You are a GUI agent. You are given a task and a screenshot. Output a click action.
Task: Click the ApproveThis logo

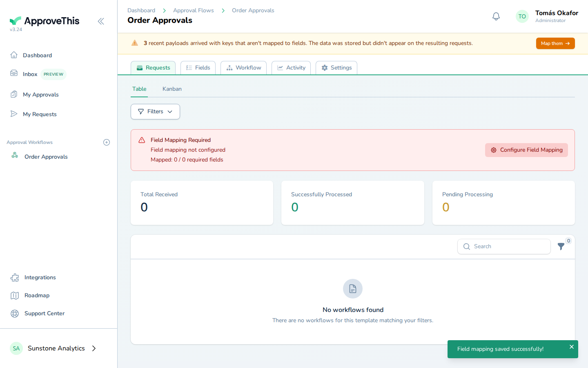45,21
